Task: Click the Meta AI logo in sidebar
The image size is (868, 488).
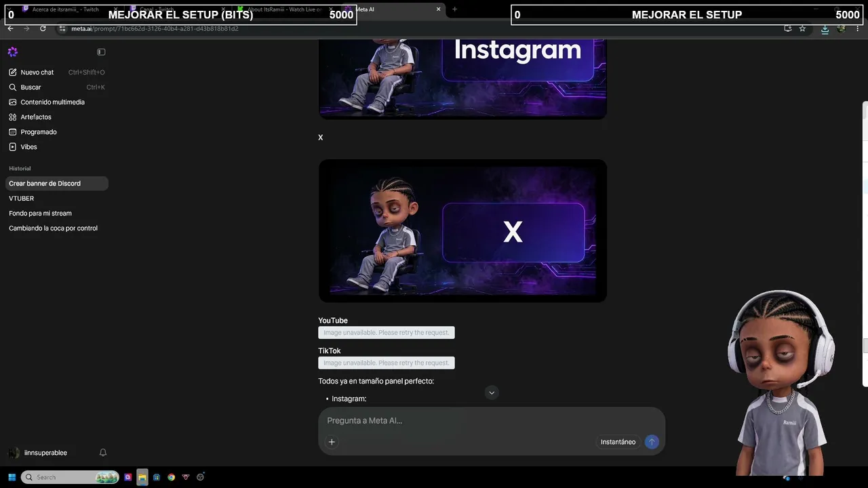Action: (13, 52)
